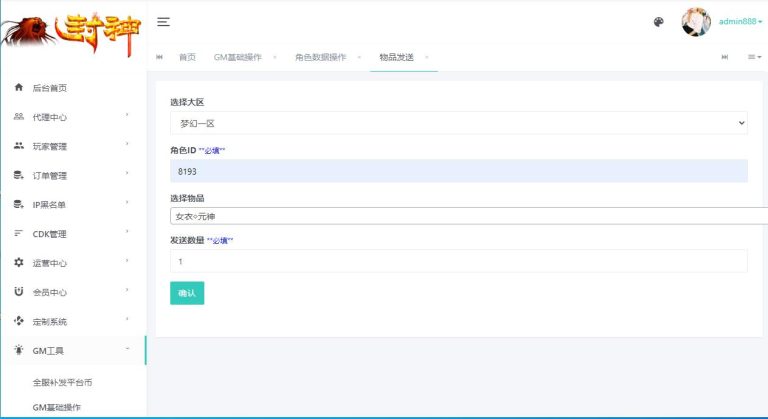
Task: Open the 选择物品 item combo box
Action: point(468,216)
